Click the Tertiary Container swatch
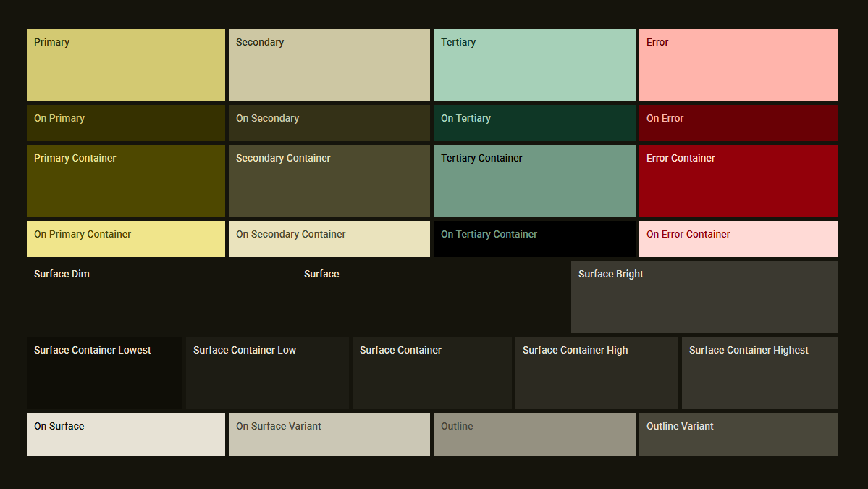 tap(534, 181)
